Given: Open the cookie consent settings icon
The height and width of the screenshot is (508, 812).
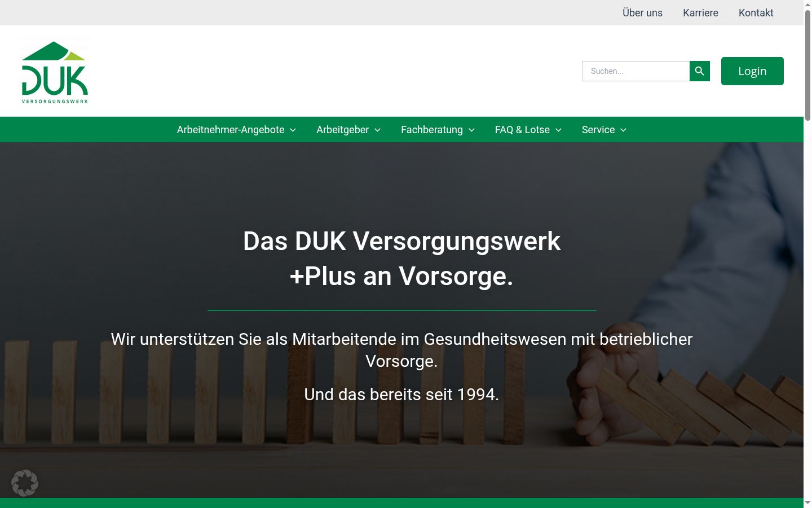Looking at the screenshot, I should click(x=25, y=483).
